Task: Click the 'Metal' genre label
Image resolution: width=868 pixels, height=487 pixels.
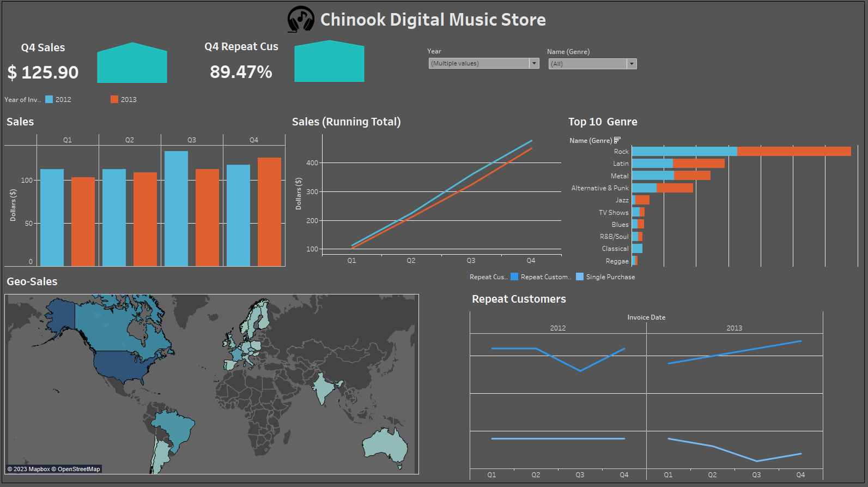Action: pos(620,176)
